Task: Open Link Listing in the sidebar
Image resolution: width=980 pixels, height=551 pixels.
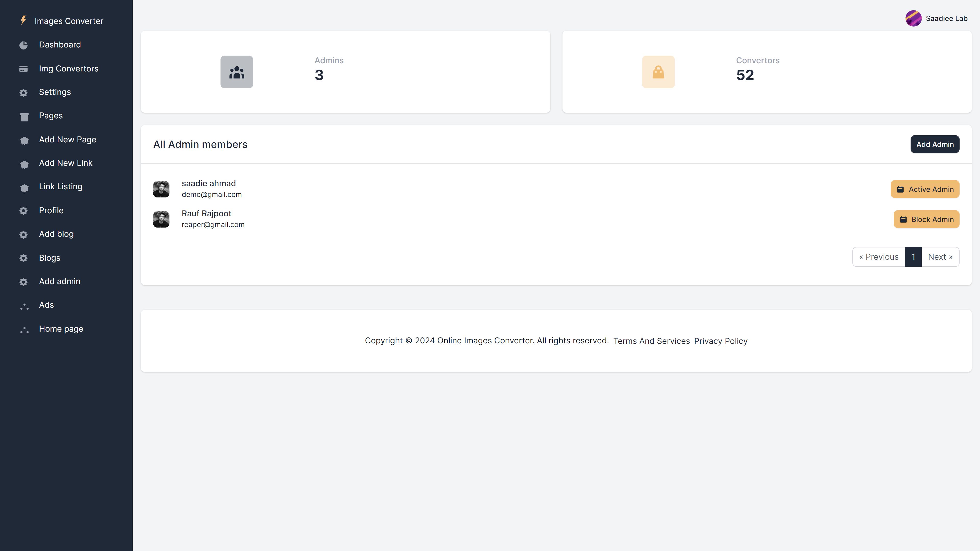Action: (x=60, y=187)
